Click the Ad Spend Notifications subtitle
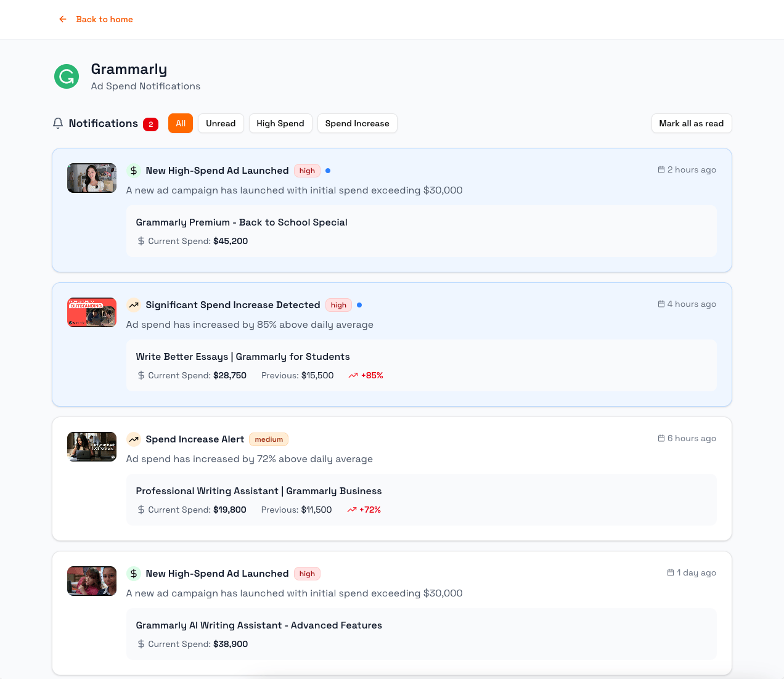The height and width of the screenshot is (679, 784). tap(145, 86)
